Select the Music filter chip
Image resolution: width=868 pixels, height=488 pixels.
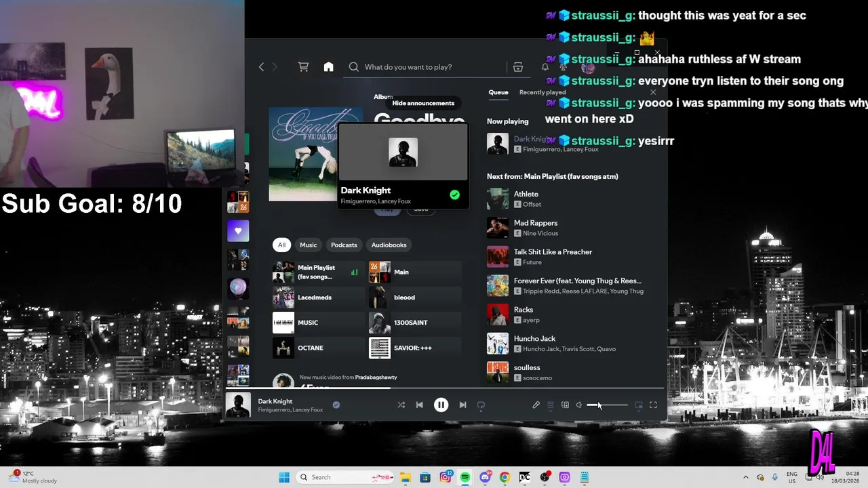(x=308, y=245)
